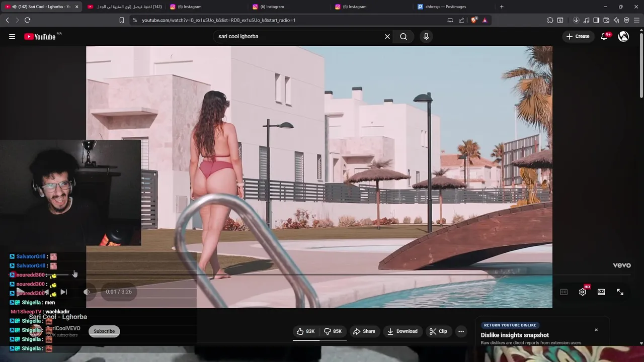This screenshot has width=644, height=362.
Task: Open Brave Shields lion icon
Action: (x=473, y=20)
